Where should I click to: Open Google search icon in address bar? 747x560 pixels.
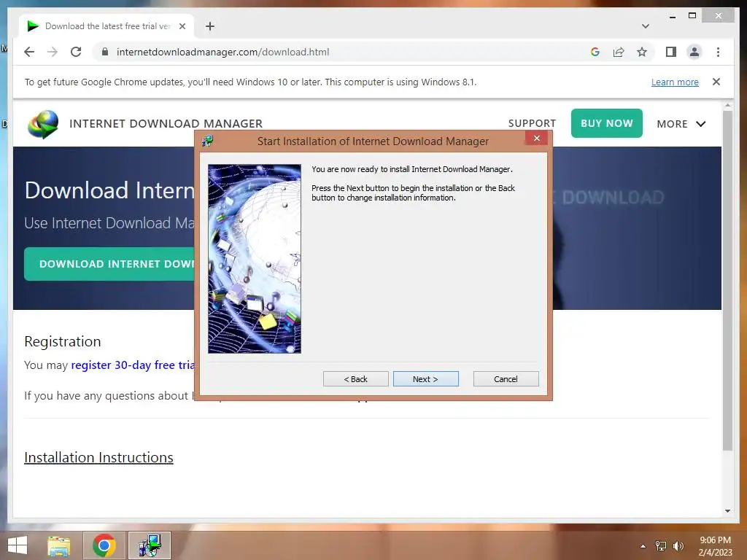click(595, 52)
